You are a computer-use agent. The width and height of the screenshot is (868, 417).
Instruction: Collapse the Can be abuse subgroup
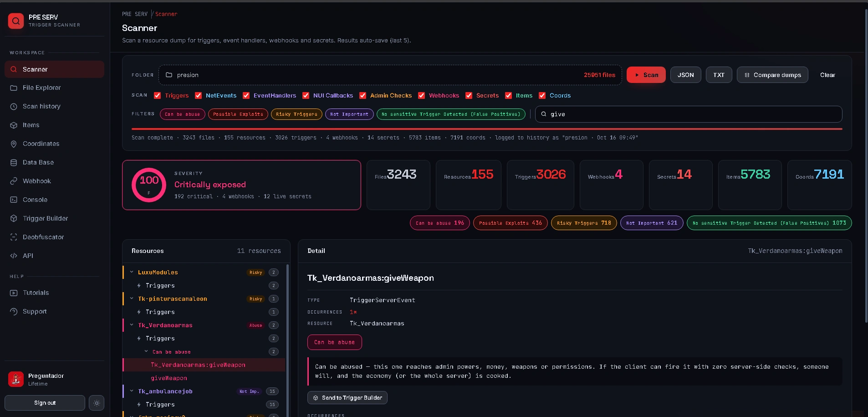coord(146,351)
